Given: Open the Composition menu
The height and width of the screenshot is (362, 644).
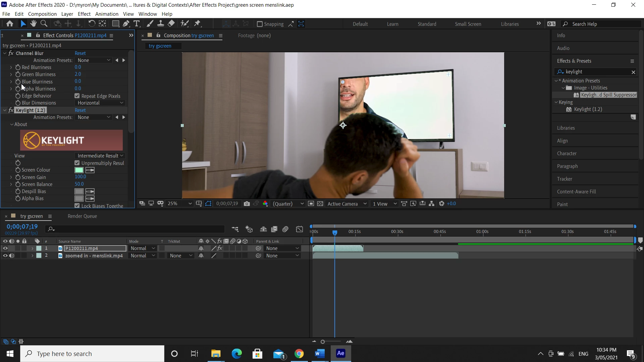Looking at the screenshot, I should 42,14.
